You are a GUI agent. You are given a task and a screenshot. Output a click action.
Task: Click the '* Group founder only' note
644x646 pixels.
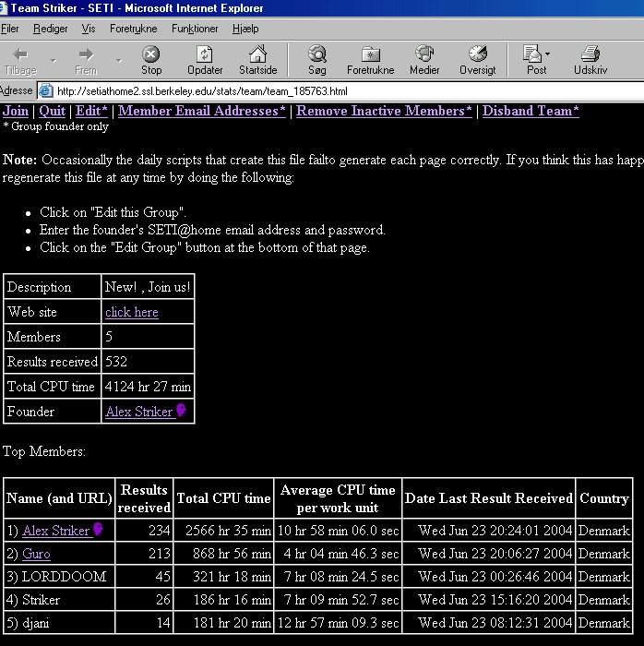(x=55, y=126)
